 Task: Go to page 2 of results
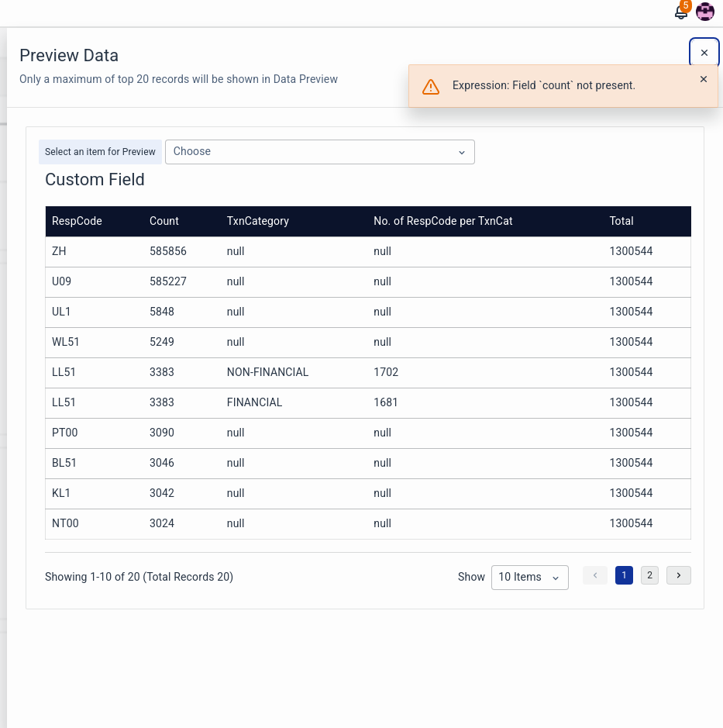coord(649,575)
